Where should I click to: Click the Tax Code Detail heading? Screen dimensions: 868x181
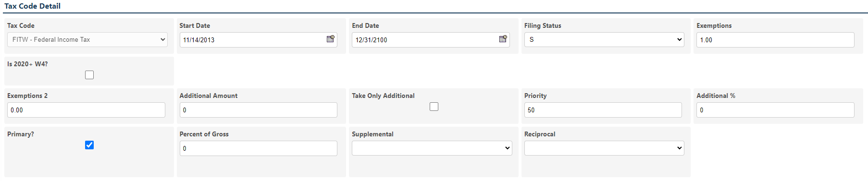point(33,6)
